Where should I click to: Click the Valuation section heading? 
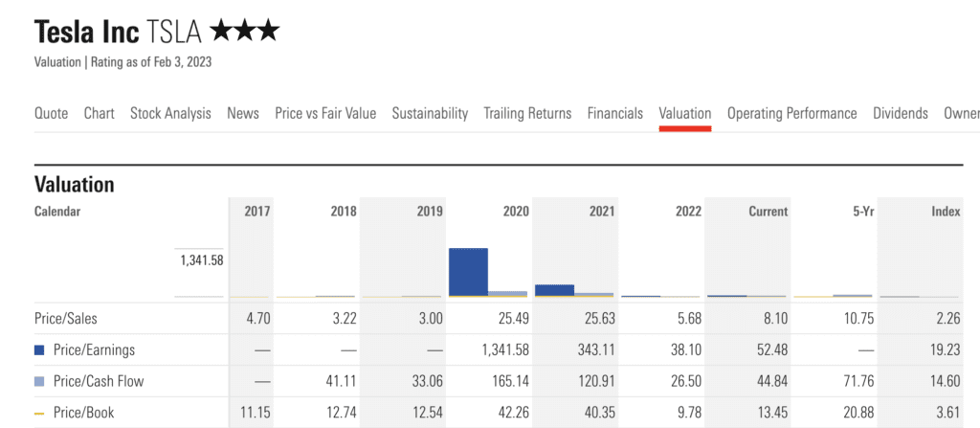(75, 184)
